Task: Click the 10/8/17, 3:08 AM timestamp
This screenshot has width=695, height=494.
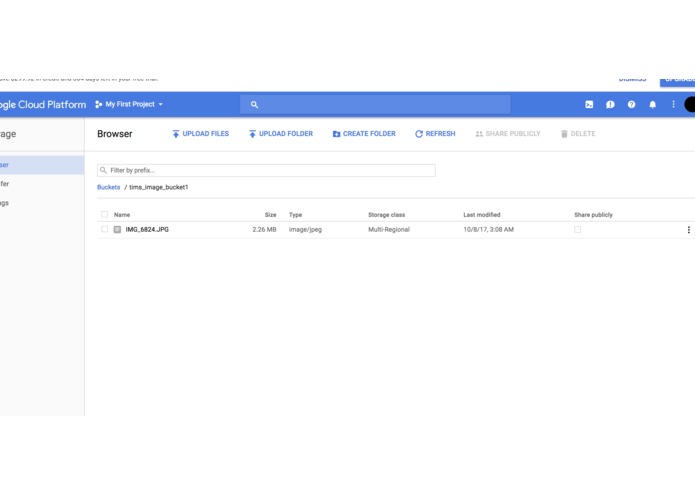Action: 488,229
